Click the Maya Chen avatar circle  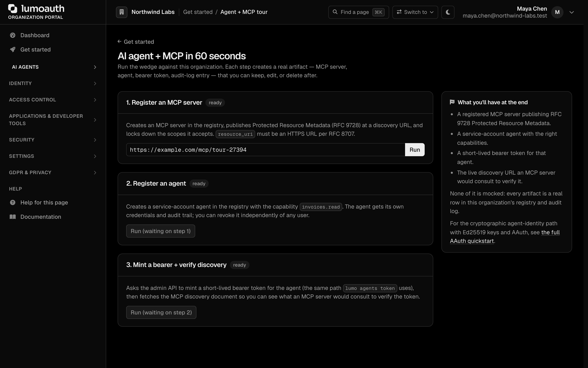point(557,12)
